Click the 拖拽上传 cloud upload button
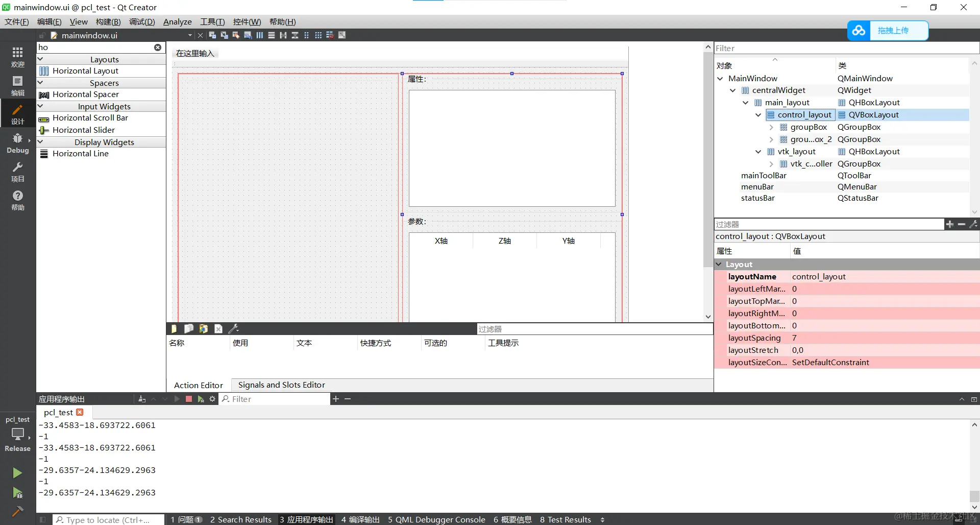The image size is (980, 525). (888, 31)
